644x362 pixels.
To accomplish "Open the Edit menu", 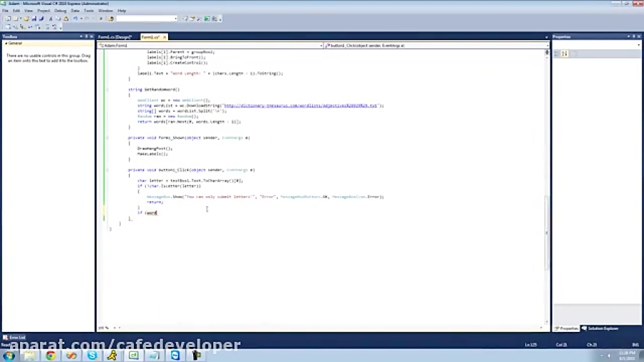I will click(x=16, y=11).
